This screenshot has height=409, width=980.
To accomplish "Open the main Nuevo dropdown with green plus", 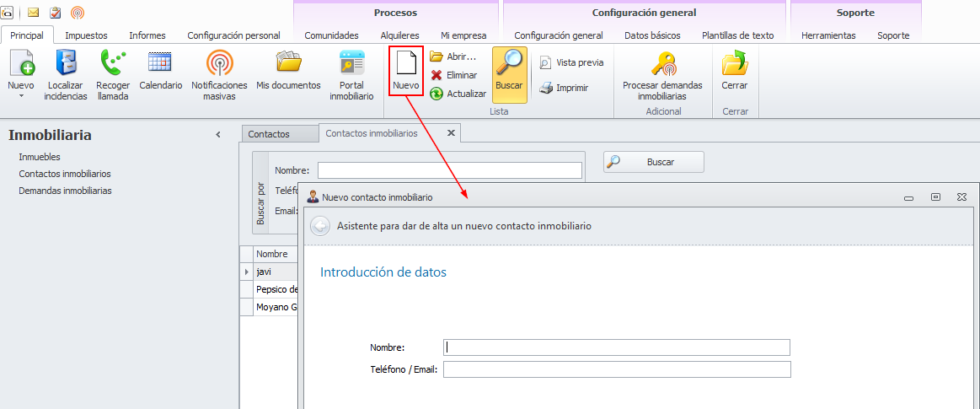I will point(21,75).
